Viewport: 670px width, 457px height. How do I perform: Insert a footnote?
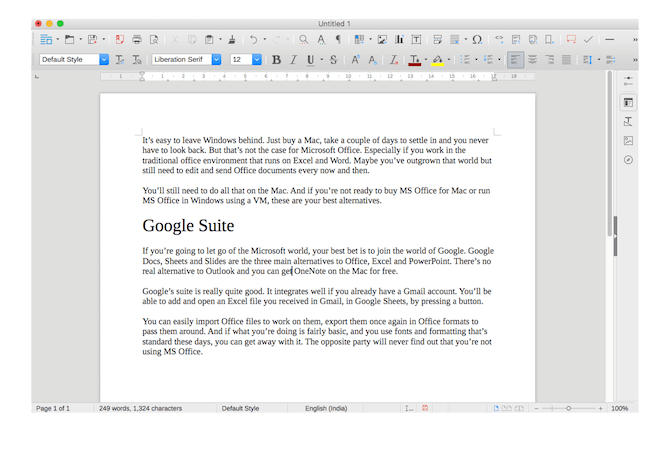pyautogui.click(x=516, y=40)
